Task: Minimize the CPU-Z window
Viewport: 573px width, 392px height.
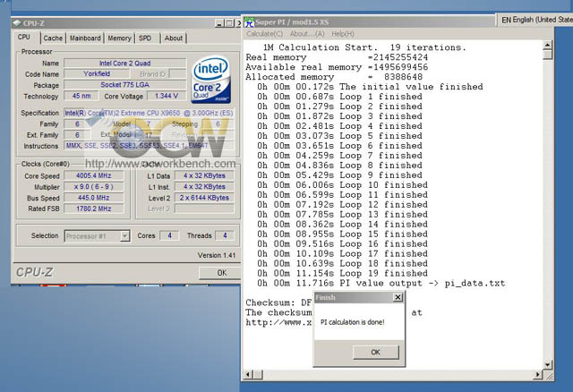Action: [219, 23]
